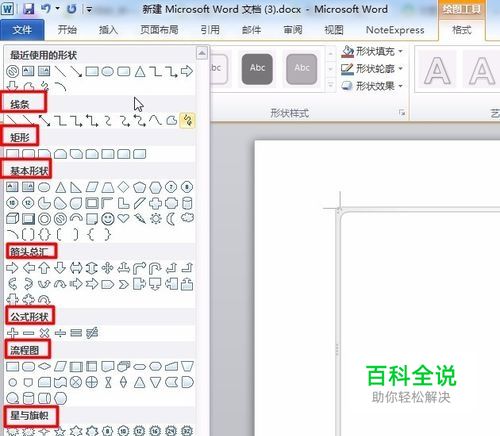The height and width of the screenshot is (436, 500).
Task: Open the 引用 ribbon tab
Action: click(210, 30)
